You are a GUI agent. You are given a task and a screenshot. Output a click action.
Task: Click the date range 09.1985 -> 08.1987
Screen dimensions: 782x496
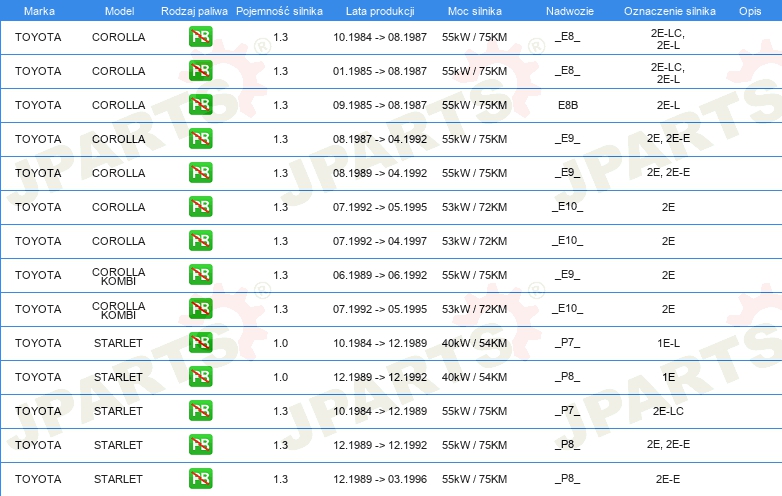(380, 105)
